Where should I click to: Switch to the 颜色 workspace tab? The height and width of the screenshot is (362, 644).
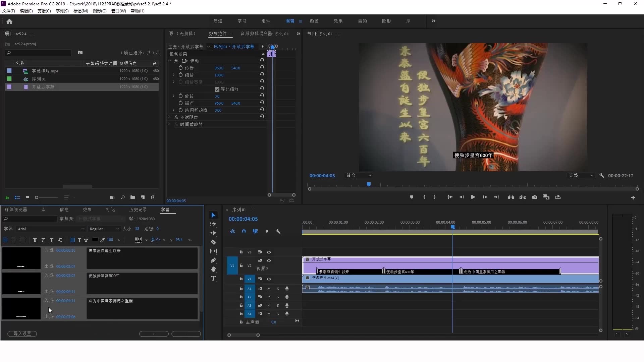point(314,21)
